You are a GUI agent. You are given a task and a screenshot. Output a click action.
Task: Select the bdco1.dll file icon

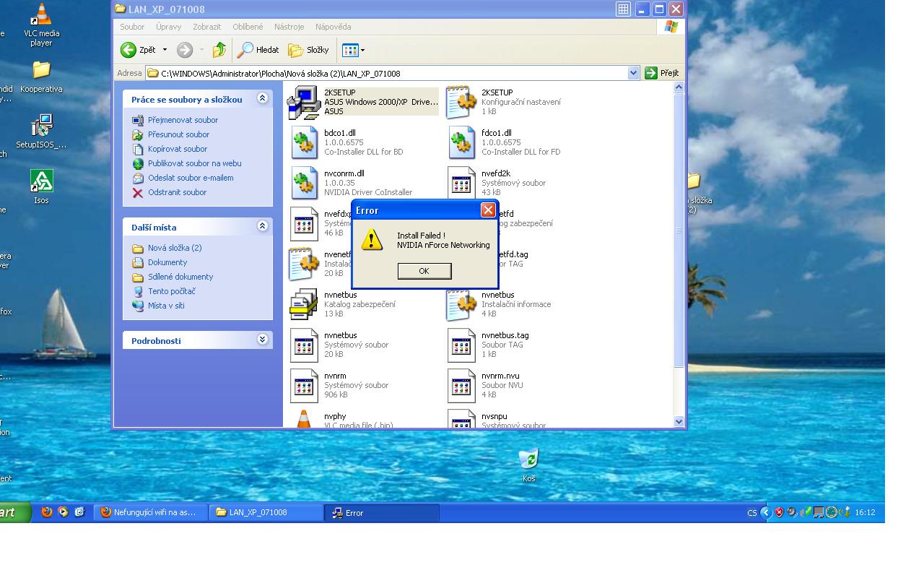tap(305, 142)
